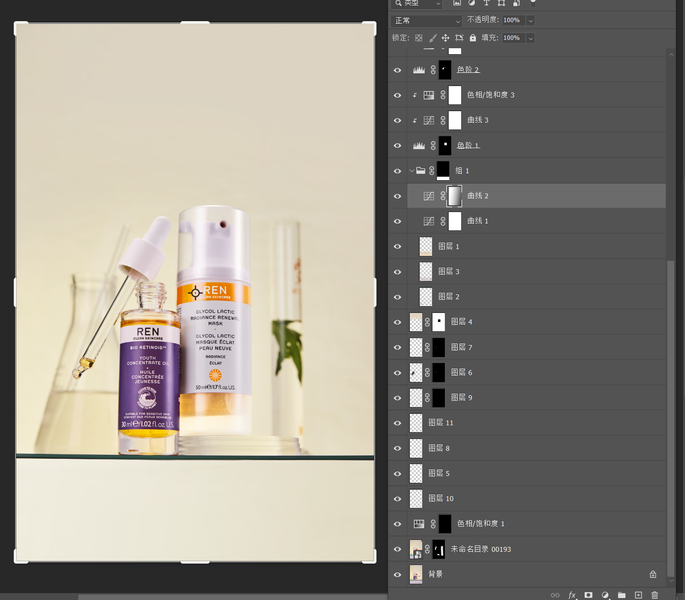Lock all padlock icon
685x600 pixels.
pos(473,38)
